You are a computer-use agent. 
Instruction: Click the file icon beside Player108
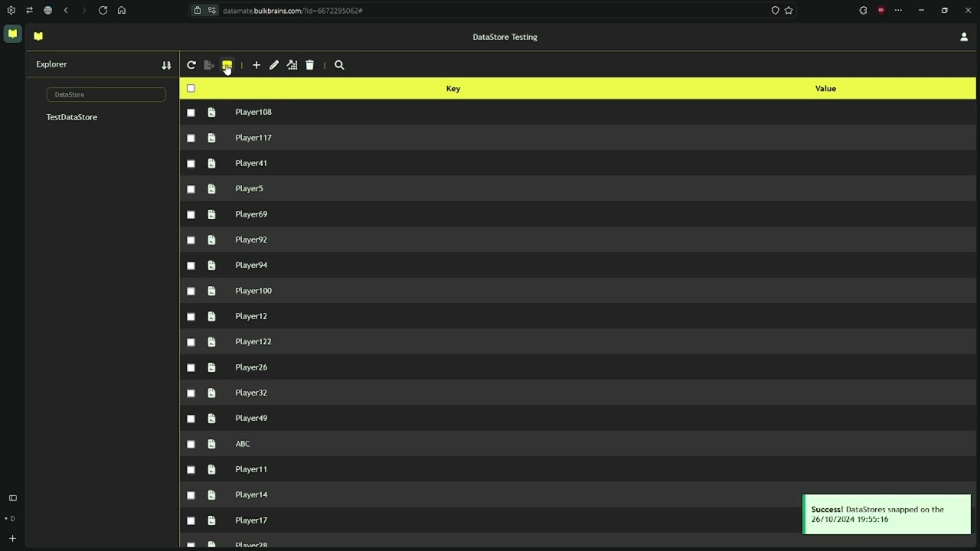coord(211,112)
